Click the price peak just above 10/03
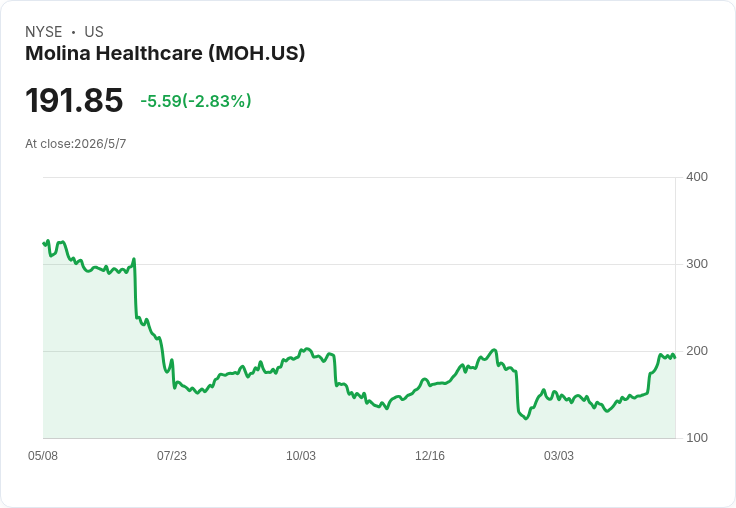736x508 pixels. pyautogui.click(x=307, y=349)
